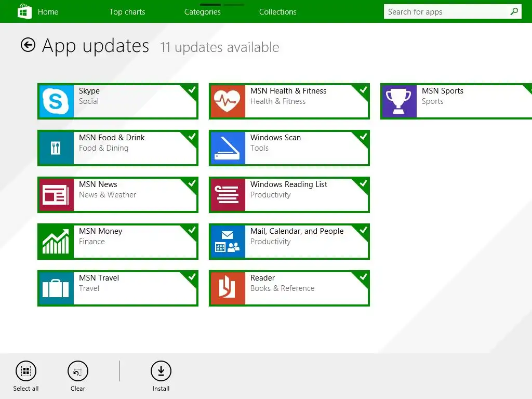Click the Clear label
The height and width of the screenshot is (399, 532).
[78, 389]
